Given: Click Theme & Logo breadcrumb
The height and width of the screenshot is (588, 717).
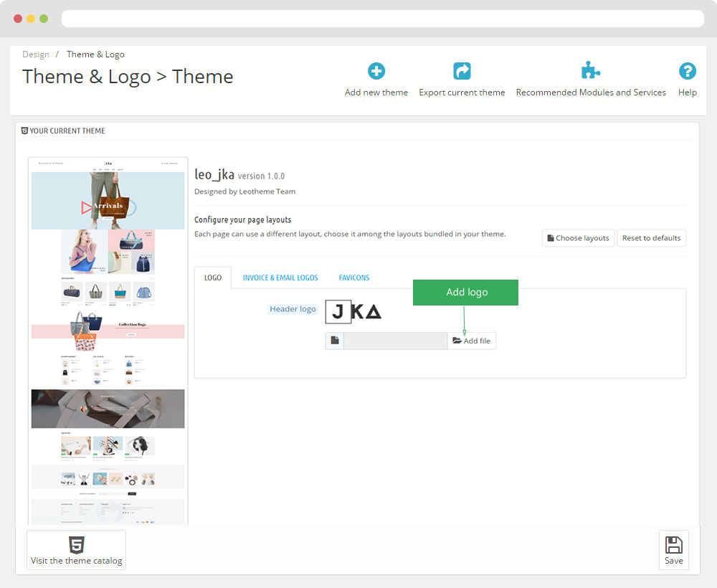Looking at the screenshot, I should coord(95,54).
